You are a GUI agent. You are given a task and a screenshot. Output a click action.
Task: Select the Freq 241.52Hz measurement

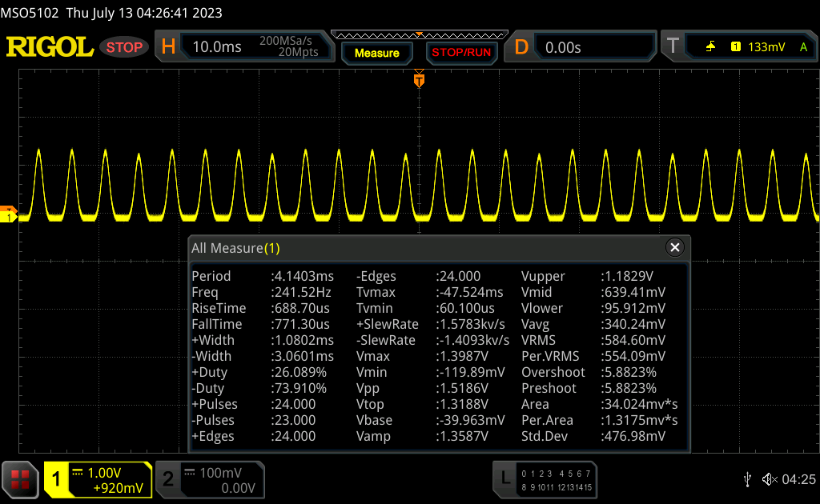(x=262, y=292)
